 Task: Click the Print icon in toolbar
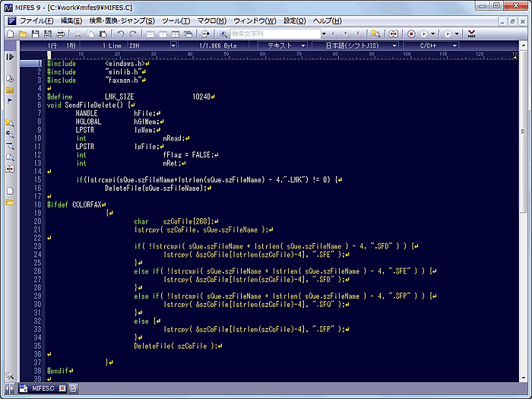(x=62, y=34)
